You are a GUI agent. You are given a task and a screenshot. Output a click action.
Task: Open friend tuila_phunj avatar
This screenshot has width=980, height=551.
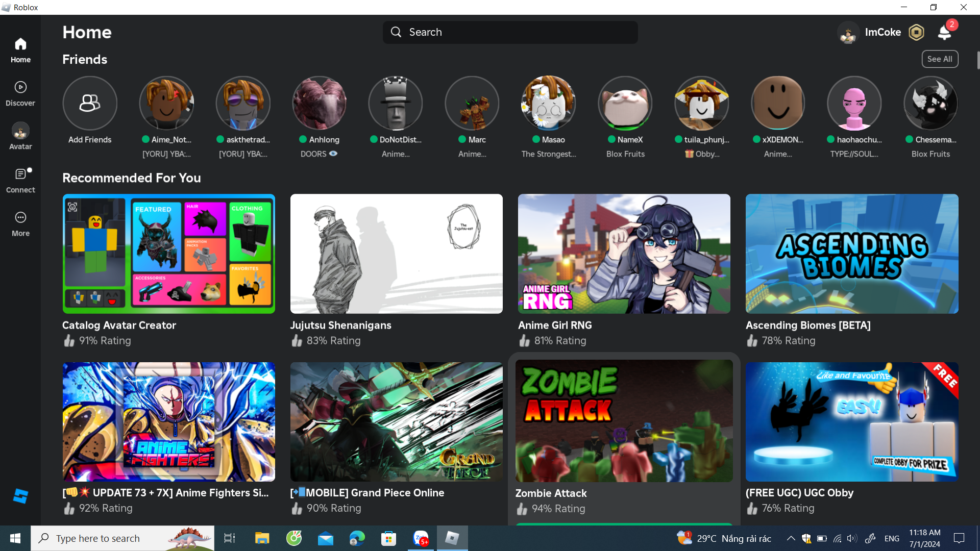coord(702,103)
